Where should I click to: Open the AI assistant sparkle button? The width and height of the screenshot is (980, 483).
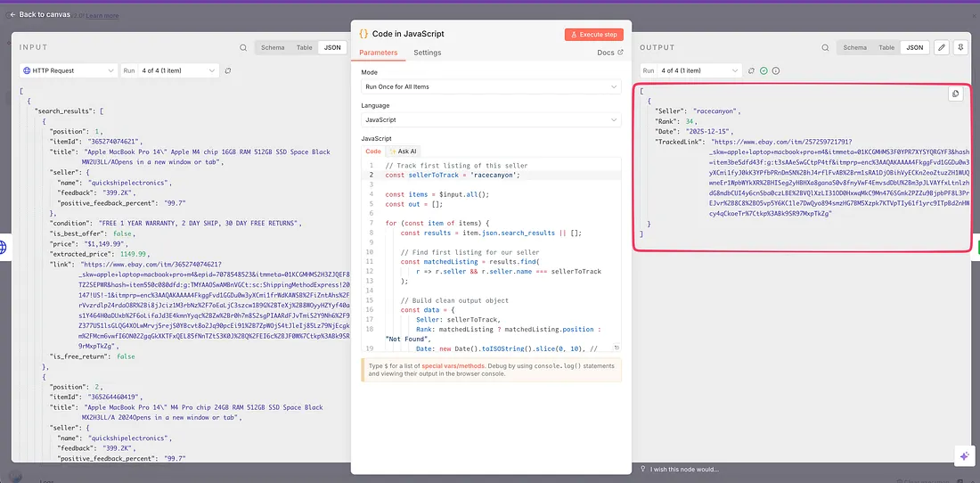pos(964,455)
